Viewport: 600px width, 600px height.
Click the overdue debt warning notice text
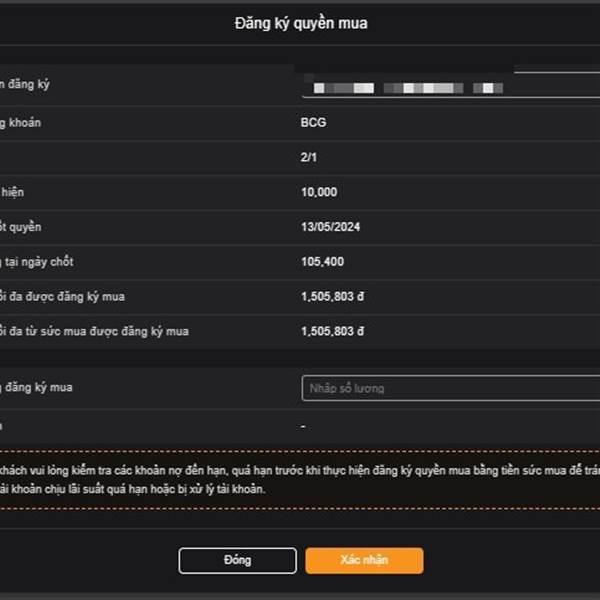(x=300, y=479)
